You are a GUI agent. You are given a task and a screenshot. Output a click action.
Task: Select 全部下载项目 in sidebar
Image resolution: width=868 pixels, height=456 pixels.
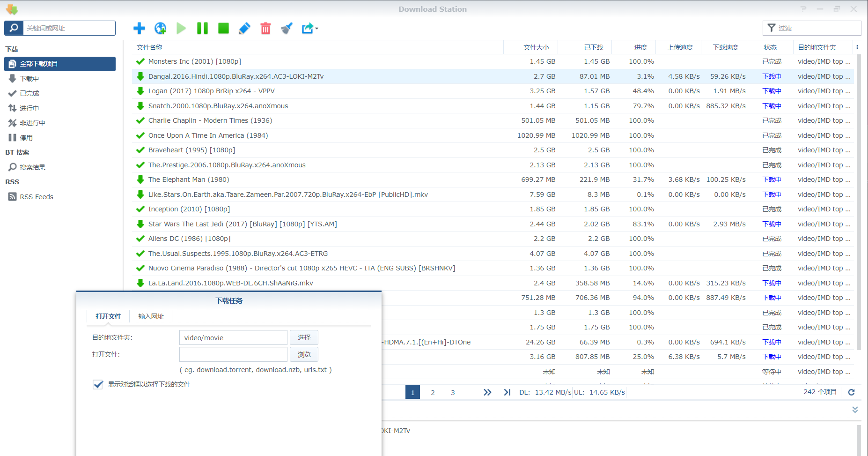(x=60, y=64)
